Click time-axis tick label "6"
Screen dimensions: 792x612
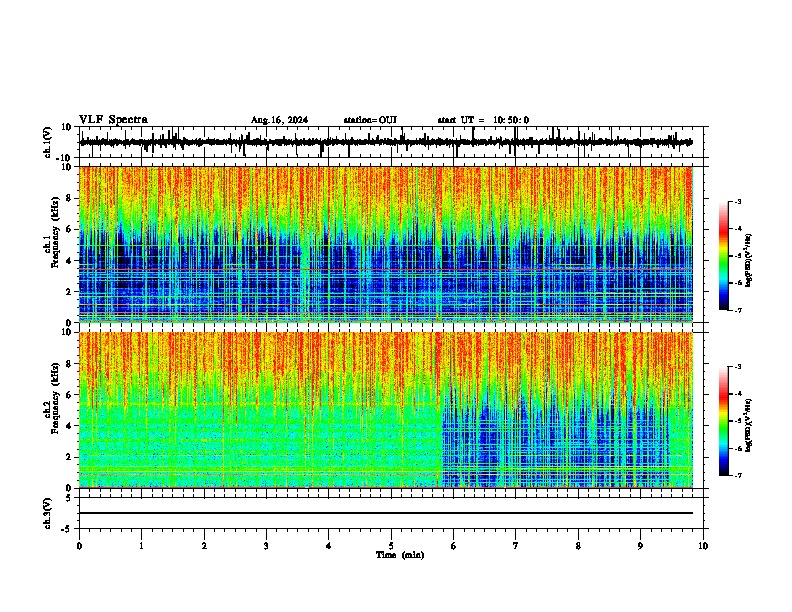(x=454, y=546)
